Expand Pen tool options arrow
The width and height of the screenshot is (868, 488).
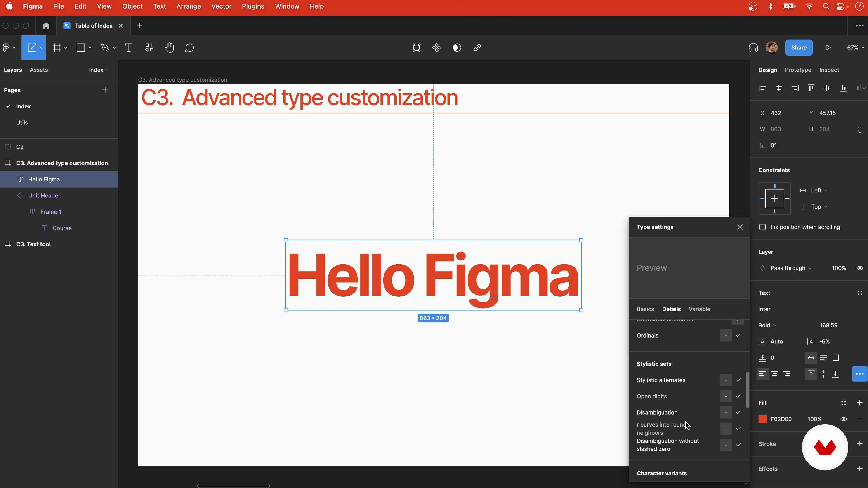tap(114, 48)
